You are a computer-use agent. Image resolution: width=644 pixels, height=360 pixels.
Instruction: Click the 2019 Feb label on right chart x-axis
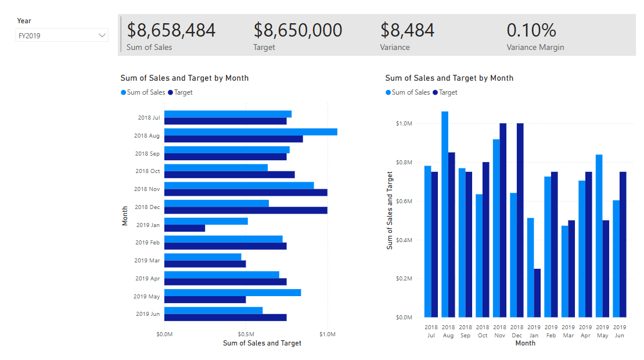(551, 332)
